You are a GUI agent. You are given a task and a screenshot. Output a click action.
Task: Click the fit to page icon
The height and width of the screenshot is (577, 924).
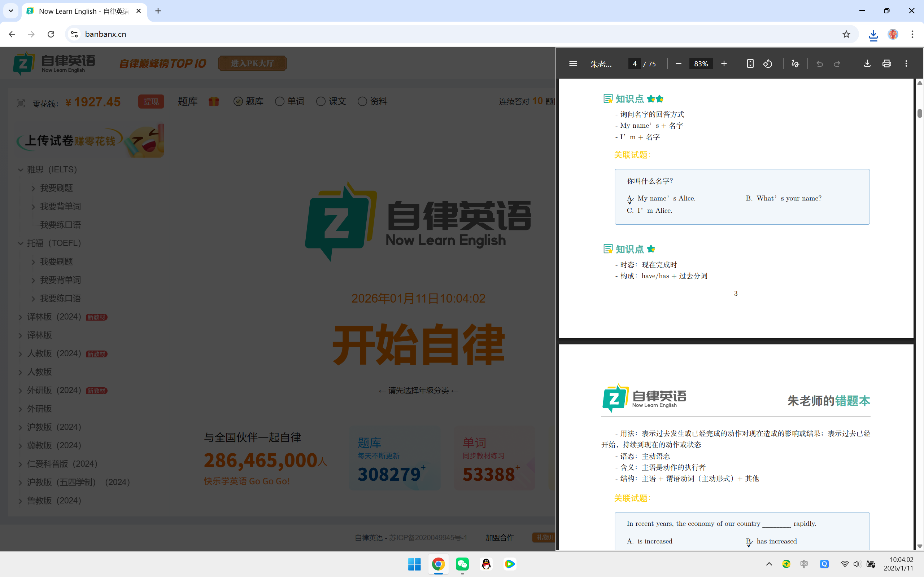point(750,64)
